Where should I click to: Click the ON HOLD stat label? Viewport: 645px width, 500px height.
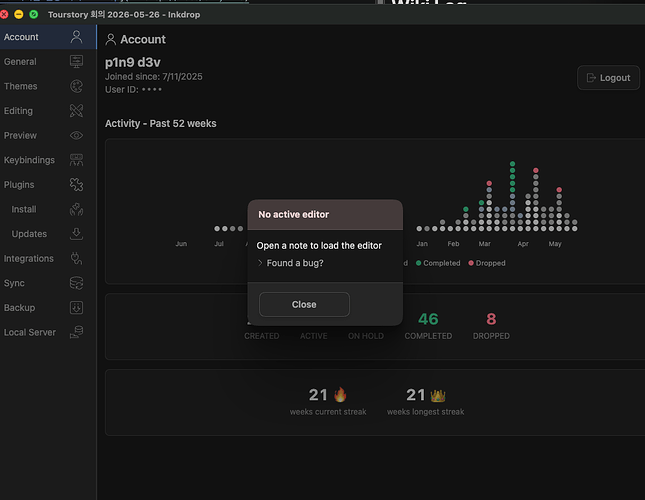tap(366, 336)
